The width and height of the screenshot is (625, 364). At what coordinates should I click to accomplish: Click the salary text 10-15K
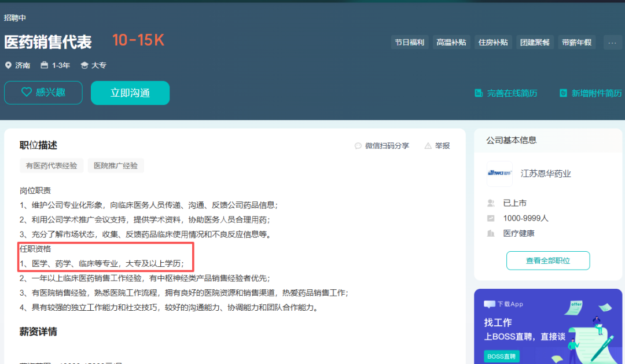[138, 41]
